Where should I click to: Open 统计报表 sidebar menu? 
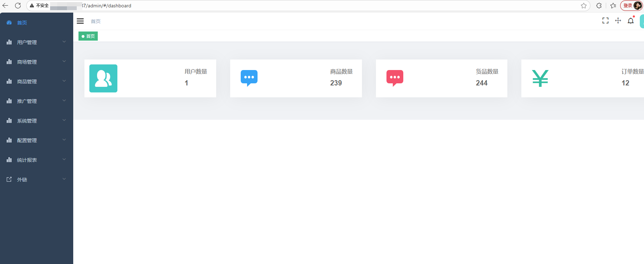[x=36, y=160]
